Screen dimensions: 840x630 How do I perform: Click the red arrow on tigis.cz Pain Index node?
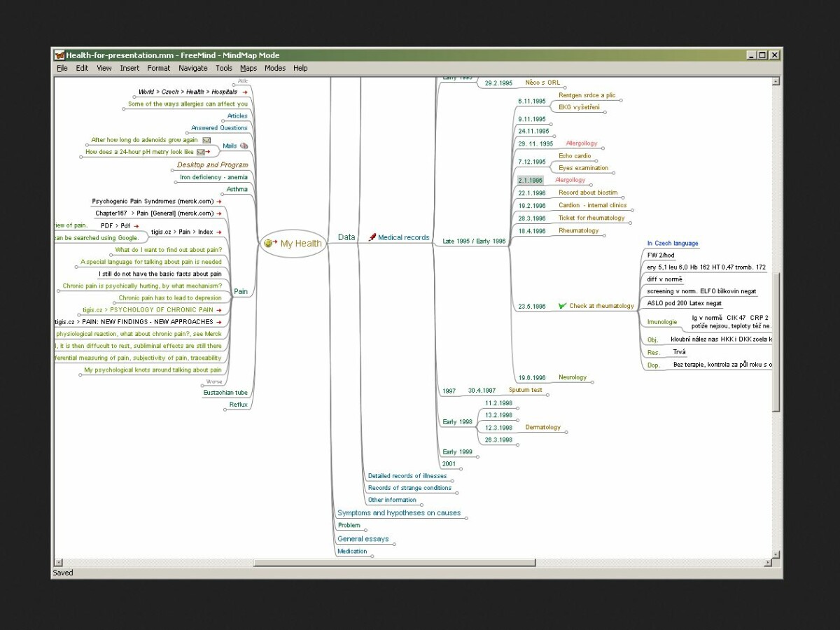click(218, 232)
